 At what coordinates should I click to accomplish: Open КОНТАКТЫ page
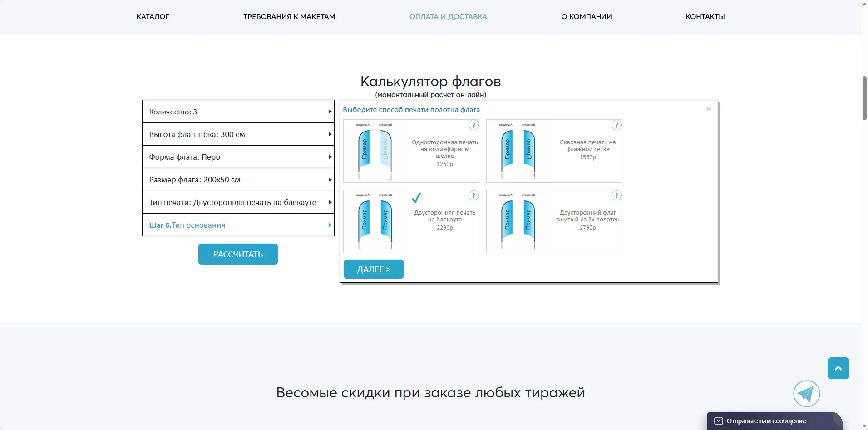click(705, 17)
